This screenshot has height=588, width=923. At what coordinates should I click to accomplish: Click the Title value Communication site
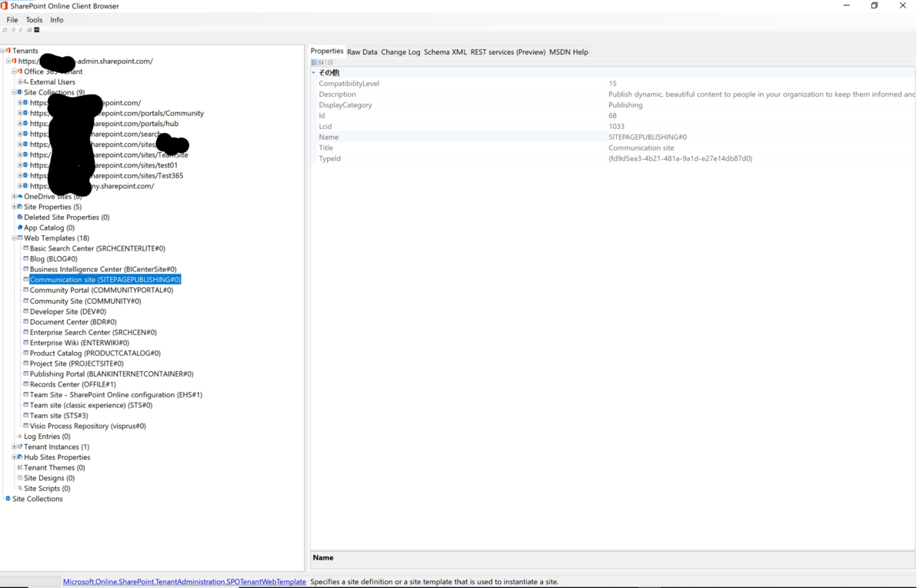click(641, 148)
